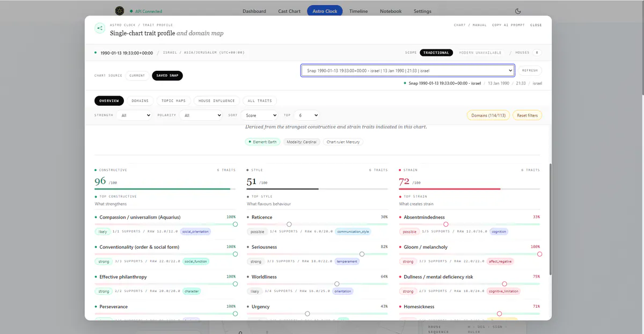The image size is (644, 334).
Task: Click the social_orientation tag
Action: click(x=195, y=231)
